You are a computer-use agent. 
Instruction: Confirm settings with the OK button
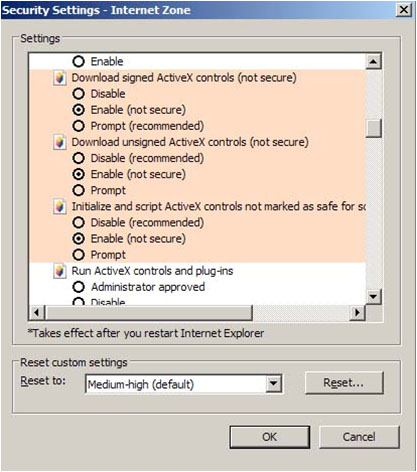[x=269, y=437]
